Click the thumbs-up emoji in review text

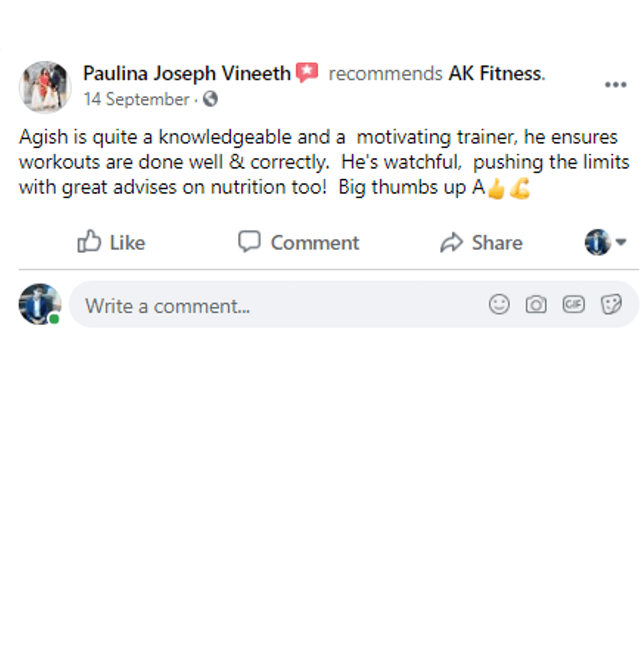tap(496, 189)
